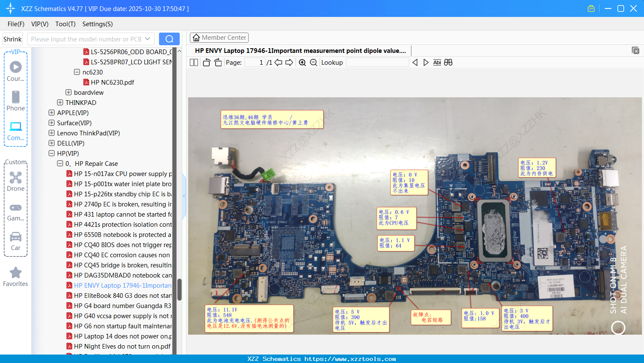Collapse the left panel splitter handle
The width and height of the screenshot is (644, 363).
tap(184, 196)
